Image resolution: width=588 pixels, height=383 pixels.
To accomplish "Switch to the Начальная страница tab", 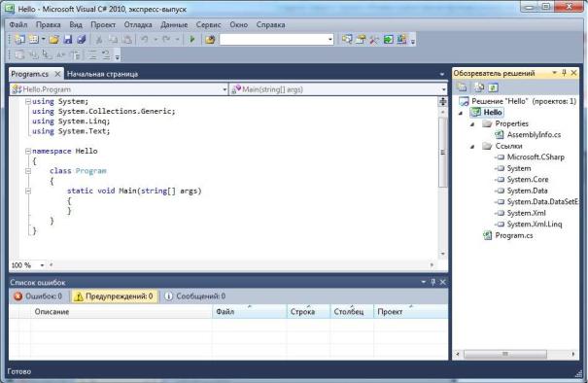I will 102,74.
